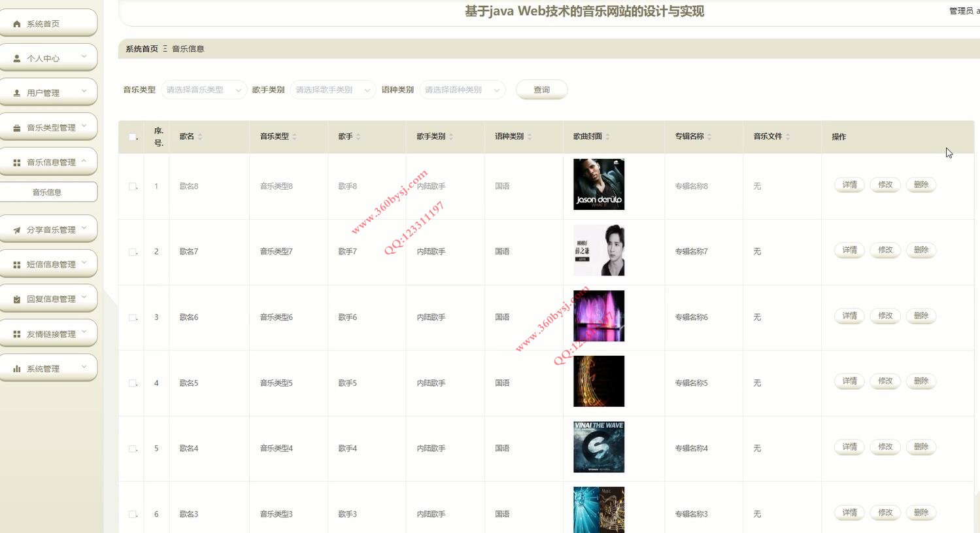Open the 请选择歌手类别 dropdown
This screenshot has width=980, height=533.
click(x=333, y=90)
